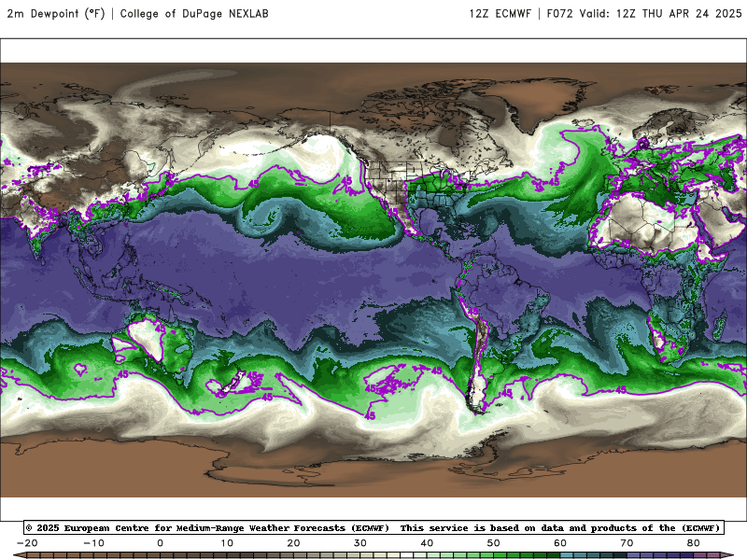
Task: Click the global dewpoint map image
Action: click(373, 280)
